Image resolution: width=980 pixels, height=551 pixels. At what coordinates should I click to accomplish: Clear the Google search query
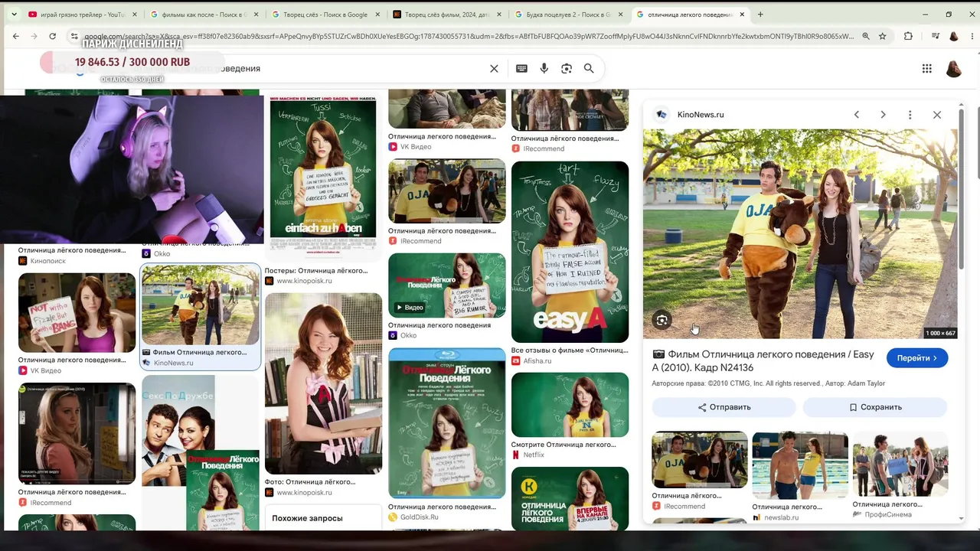[494, 69]
